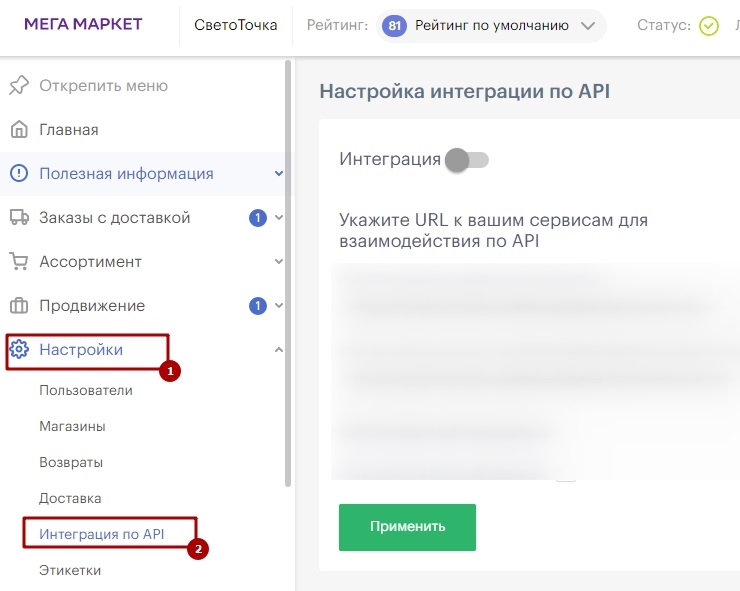Open Этикетки settings subsection

click(70, 570)
